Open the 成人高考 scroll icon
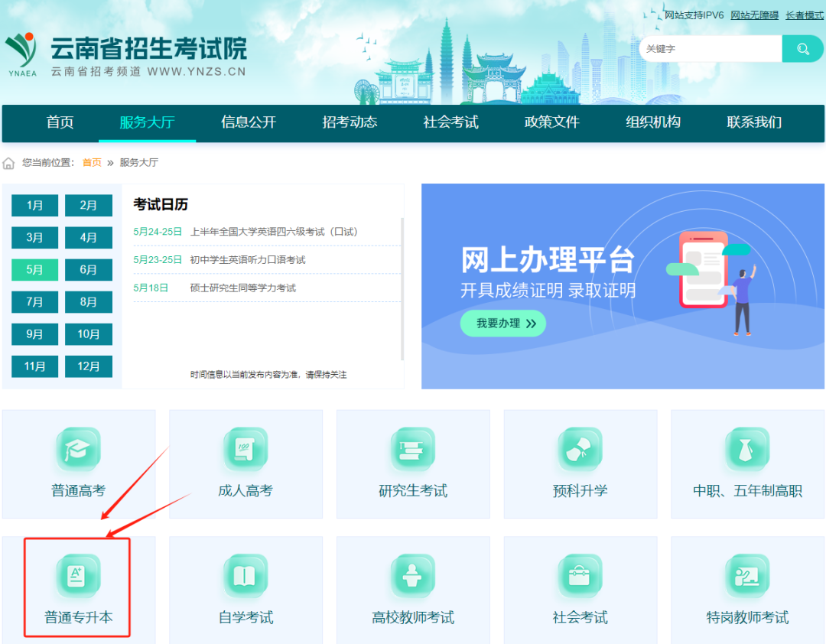The image size is (826, 644). pos(246,449)
